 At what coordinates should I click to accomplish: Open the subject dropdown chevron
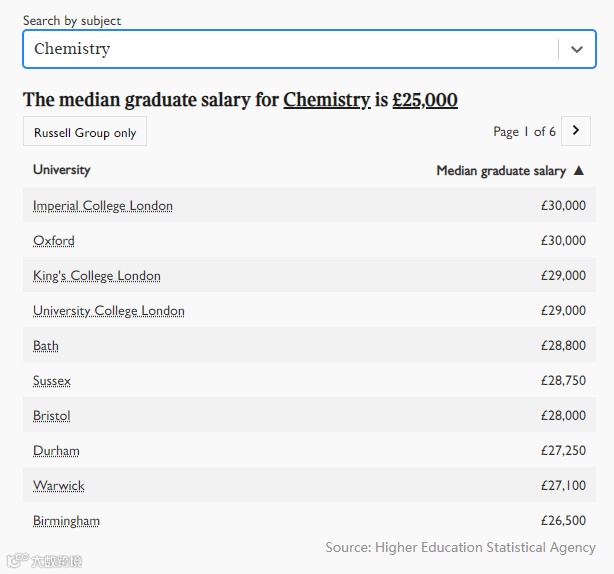click(x=576, y=49)
